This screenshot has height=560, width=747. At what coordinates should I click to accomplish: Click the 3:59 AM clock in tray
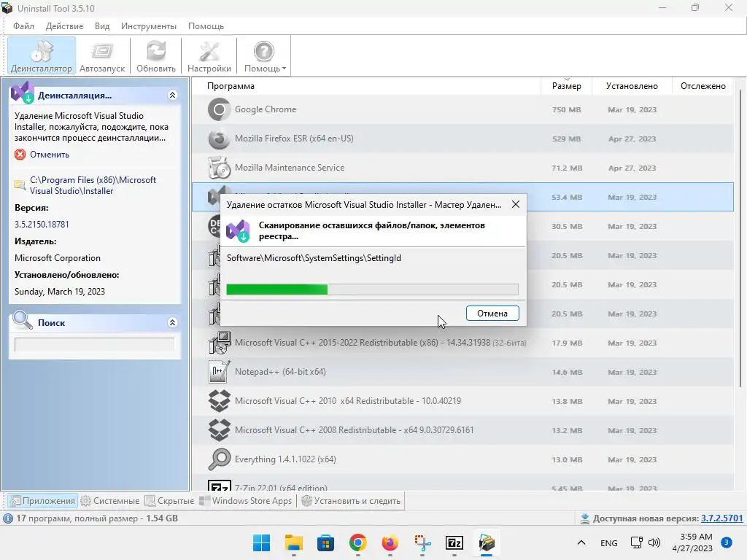pyautogui.click(x=696, y=537)
